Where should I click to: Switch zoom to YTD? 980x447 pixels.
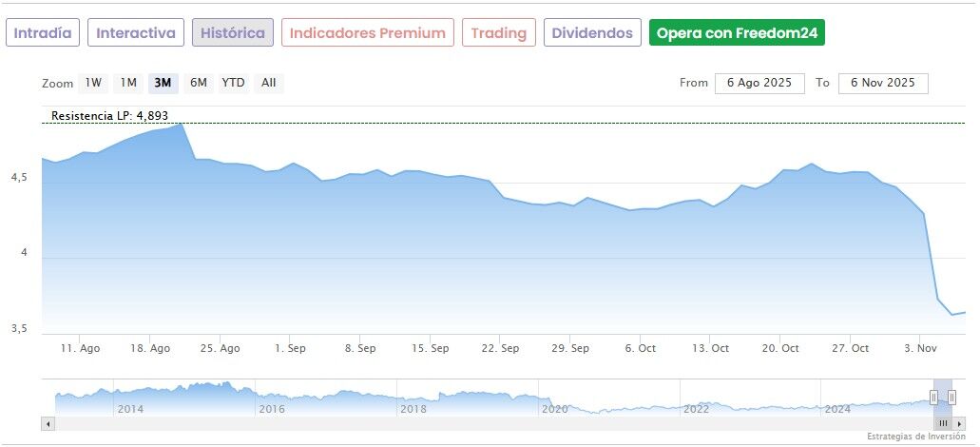click(233, 83)
